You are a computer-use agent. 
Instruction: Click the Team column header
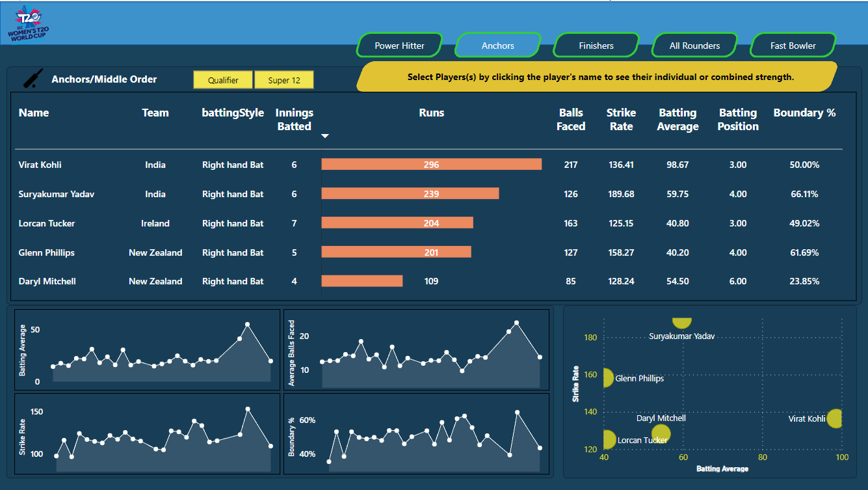pyautogui.click(x=155, y=113)
